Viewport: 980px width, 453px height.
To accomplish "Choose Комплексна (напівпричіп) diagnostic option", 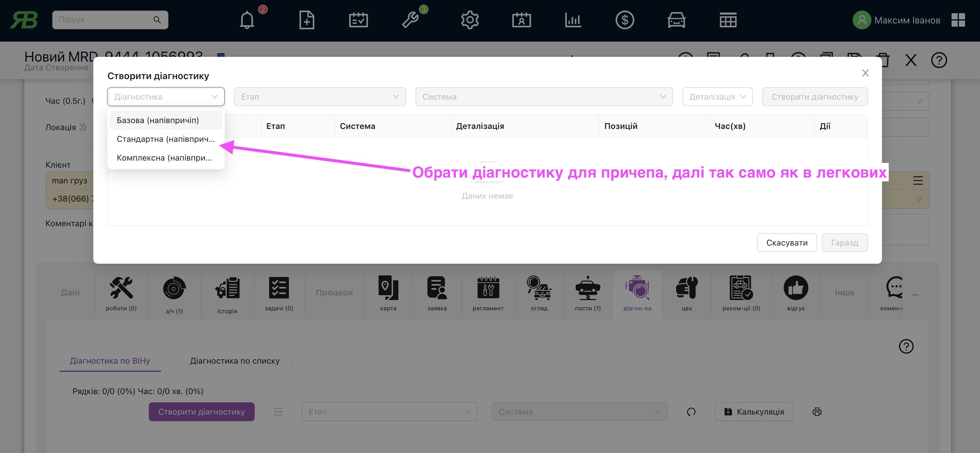I will point(164,158).
